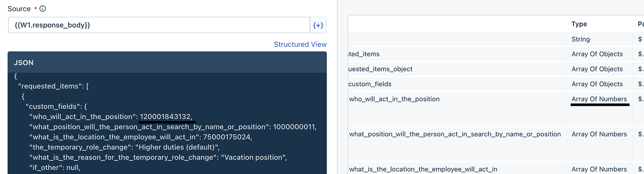Click Array Of Numbers for what_position_will_the_person_act row
The image size is (644, 174).
click(x=599, y=134)
